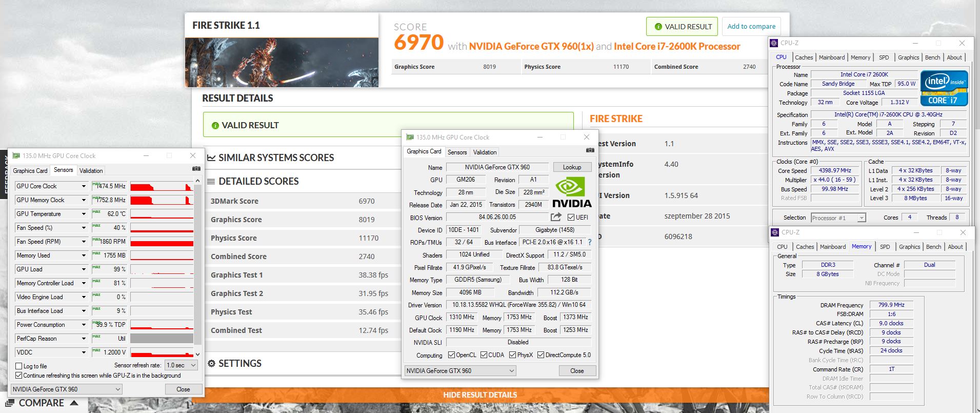
Task: Expand the Similar Systems Scores section
Action: coord(276,158)
